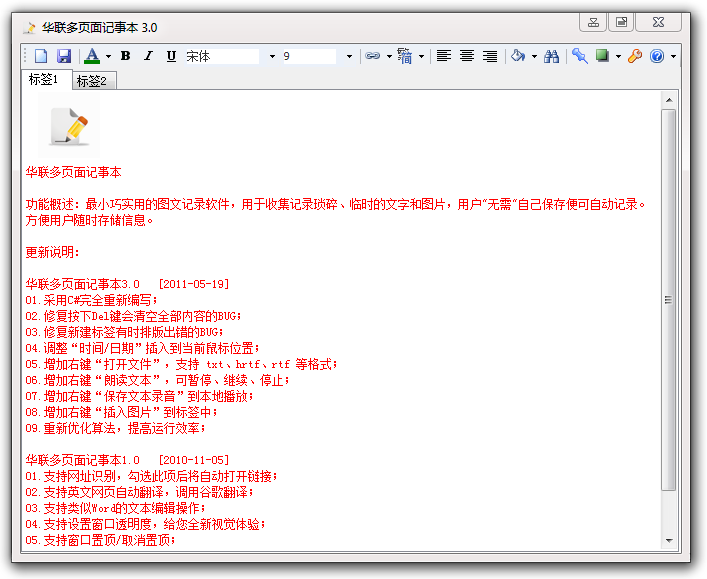Screen dimensions: 707x579
Task: Center align the text
Action: pyautogui.click(x=467, y=56)
